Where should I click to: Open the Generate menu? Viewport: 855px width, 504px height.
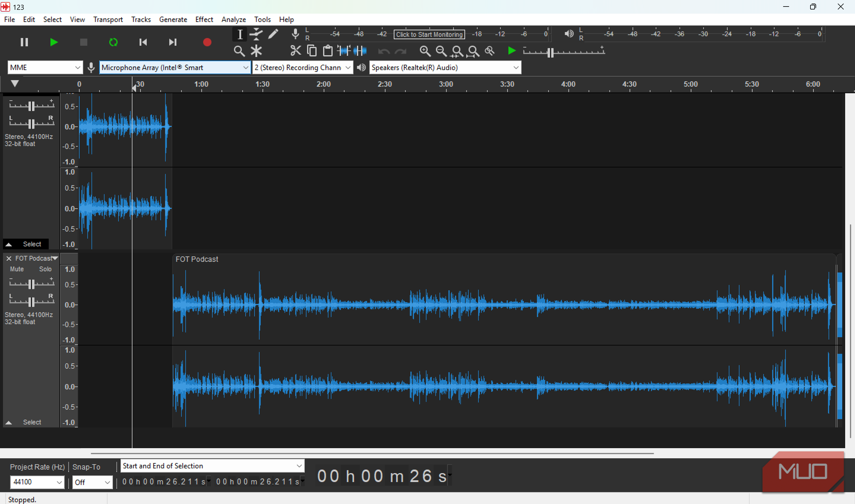[x=173, y=19]
